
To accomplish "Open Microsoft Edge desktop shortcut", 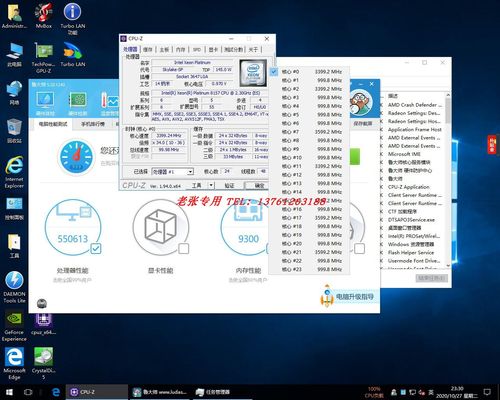I will 14,364.
